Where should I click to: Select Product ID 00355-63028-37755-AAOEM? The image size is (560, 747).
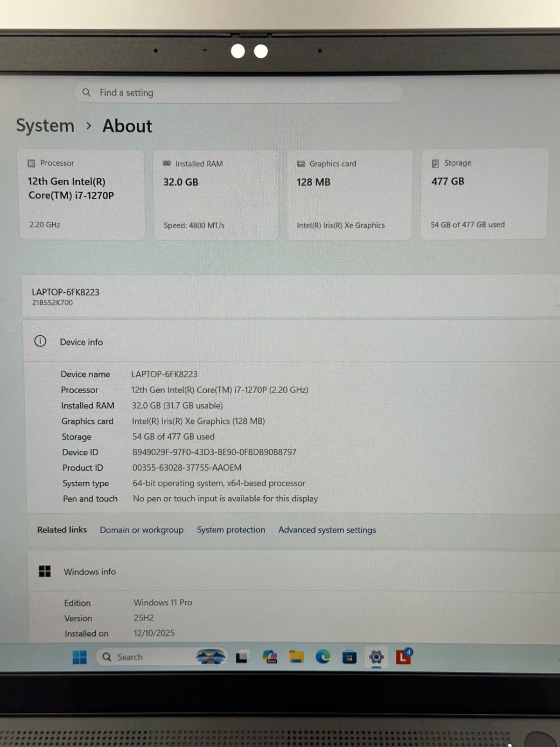187,467
